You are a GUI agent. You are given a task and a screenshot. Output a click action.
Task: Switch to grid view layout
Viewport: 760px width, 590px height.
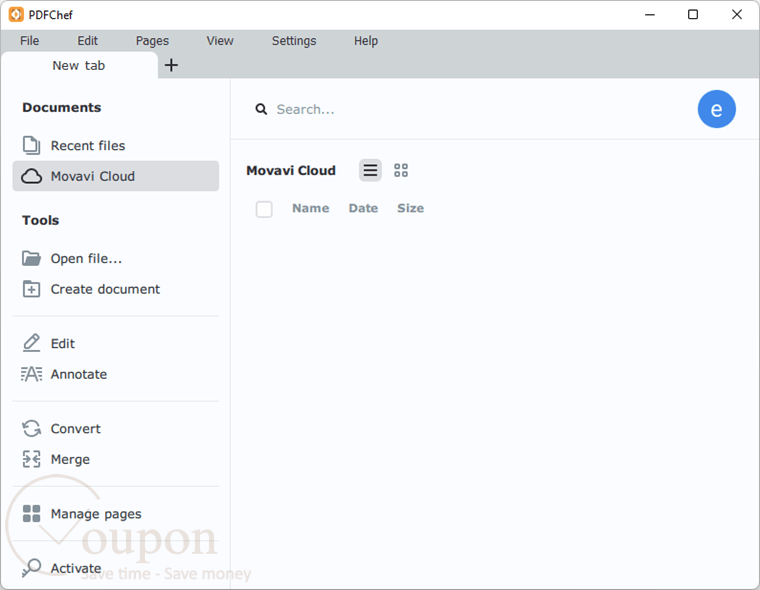401,170
